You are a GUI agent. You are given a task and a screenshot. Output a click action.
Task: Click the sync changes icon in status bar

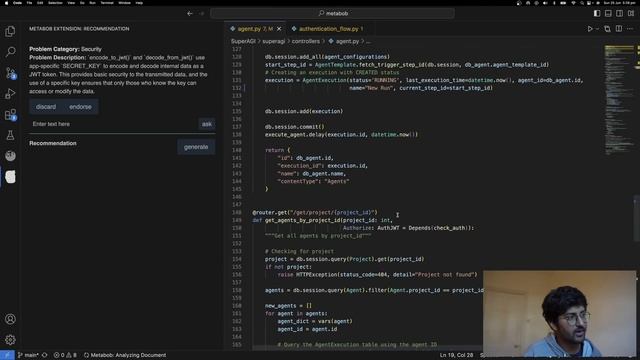(45, 355)
